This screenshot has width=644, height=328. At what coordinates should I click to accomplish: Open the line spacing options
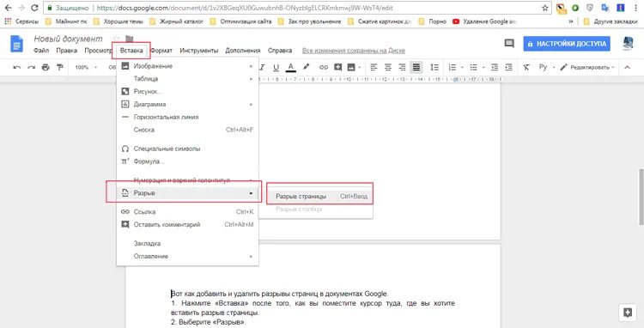[434, 67]
